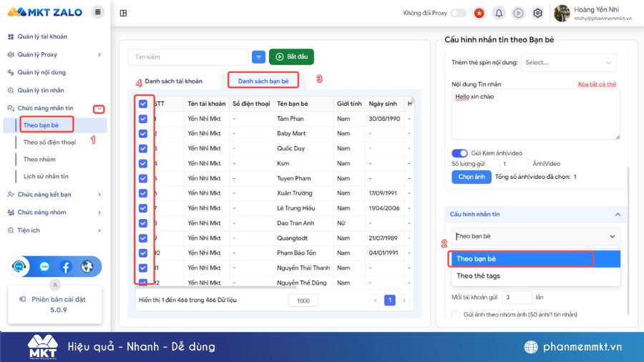The height and width of the screenshot is (362, 644).
Task: Click the hamburger menu icon beside the logo
Action: coord(98,12)
